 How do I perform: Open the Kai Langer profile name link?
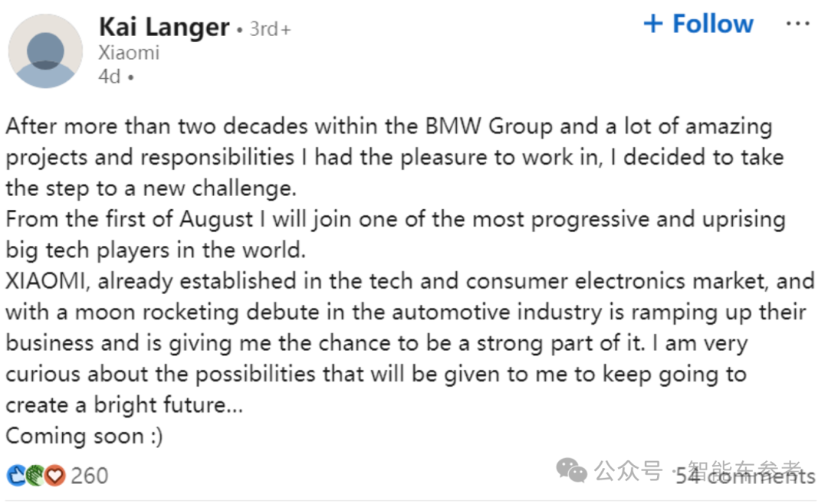tap(164, 28)
